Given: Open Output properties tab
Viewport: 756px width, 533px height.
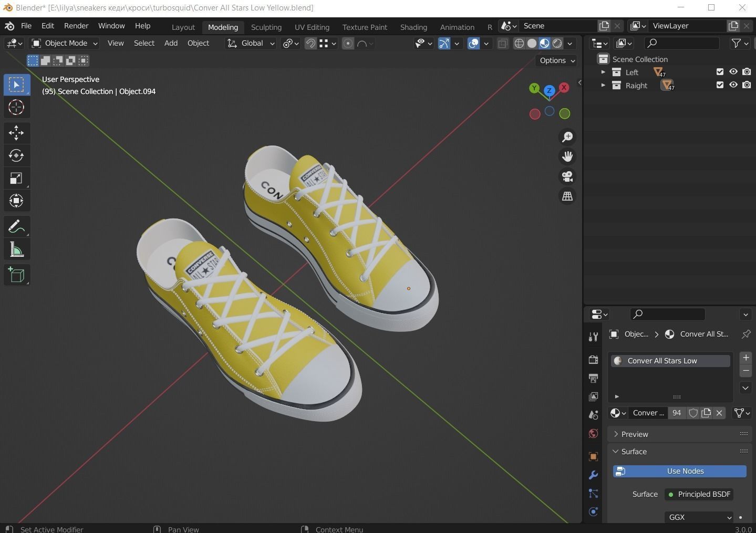Looking at the screenshot, I should click(593, 378).
